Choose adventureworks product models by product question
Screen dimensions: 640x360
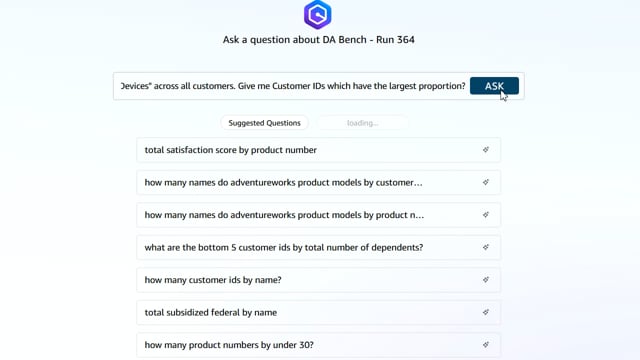point(319,215)
